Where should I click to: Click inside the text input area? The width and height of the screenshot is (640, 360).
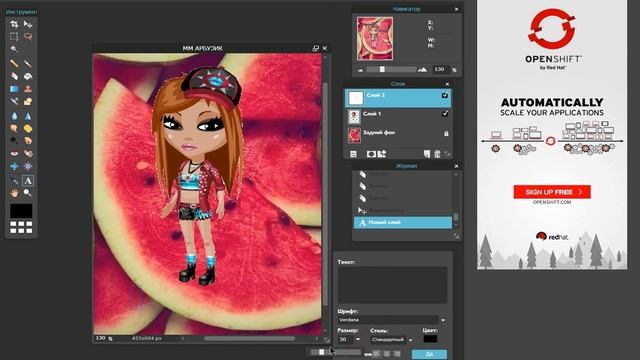392,285
